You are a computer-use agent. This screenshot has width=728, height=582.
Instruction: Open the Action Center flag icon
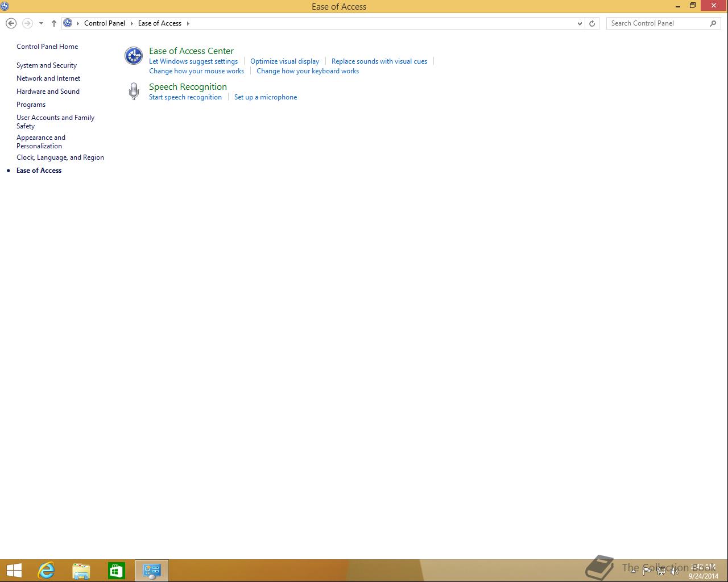647,571
